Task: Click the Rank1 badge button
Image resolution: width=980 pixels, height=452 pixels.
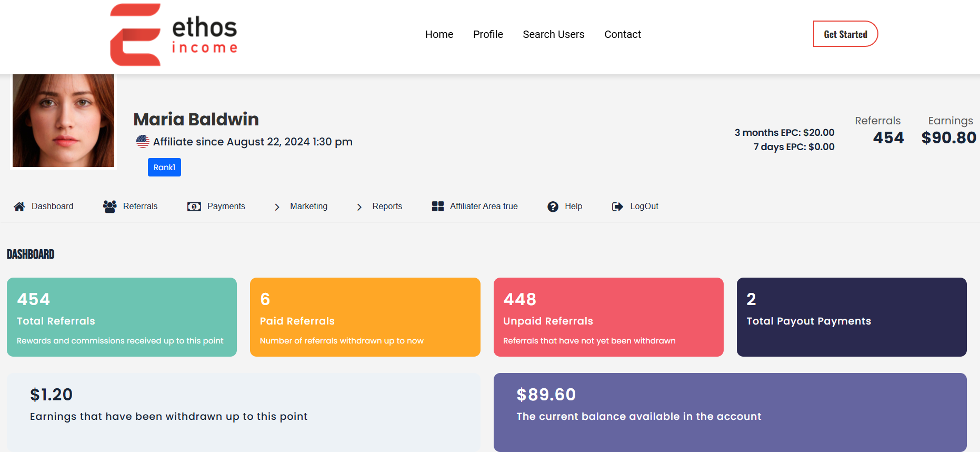Action: click(164, 167)
